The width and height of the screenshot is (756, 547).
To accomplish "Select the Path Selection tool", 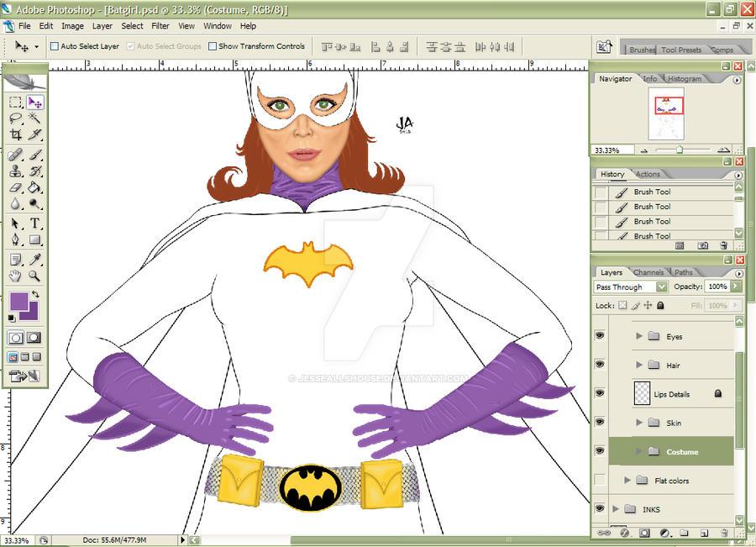I will [x=15, y=224].
